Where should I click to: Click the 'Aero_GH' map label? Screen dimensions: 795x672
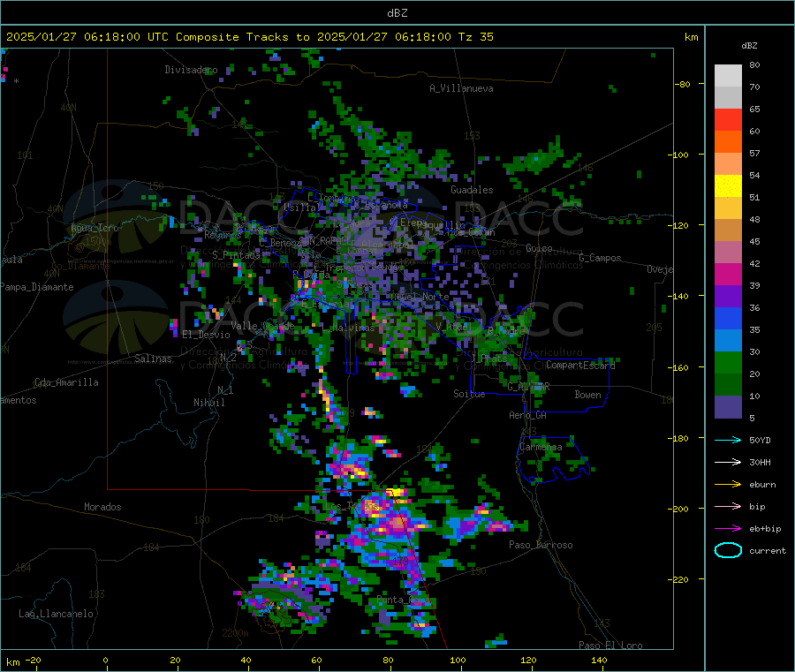pyautogui.click(x=528, y=415)
